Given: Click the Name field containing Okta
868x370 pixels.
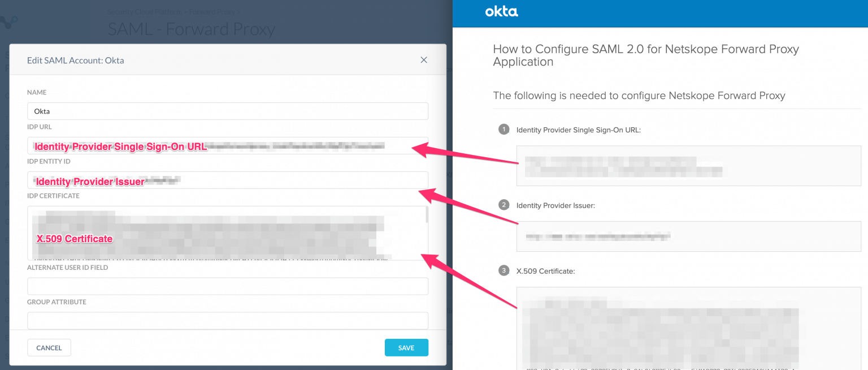Looking at the screenshot, I should [x=228, y=111].
